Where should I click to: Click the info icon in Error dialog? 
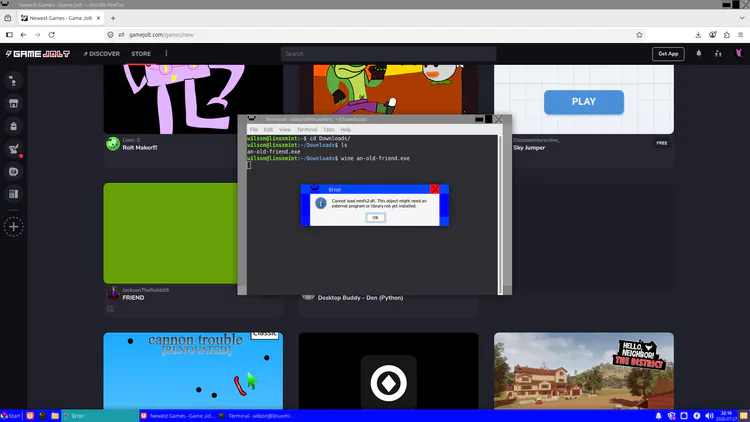tap(320, 203)
